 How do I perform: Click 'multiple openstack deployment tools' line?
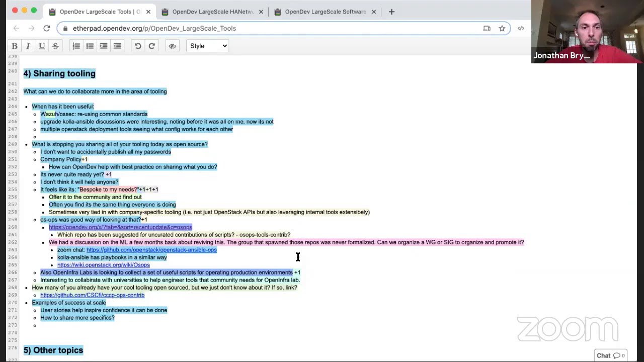click(136, 129)
